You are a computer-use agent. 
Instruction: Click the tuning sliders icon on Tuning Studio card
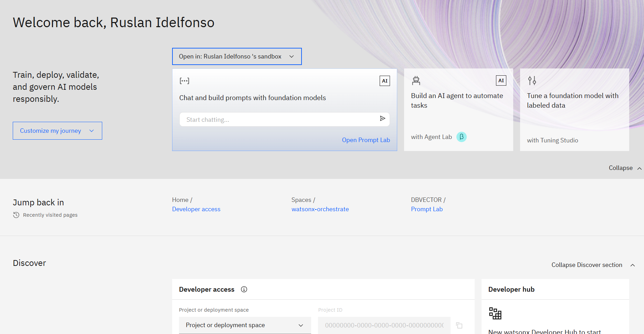click(x=532, y=80)
